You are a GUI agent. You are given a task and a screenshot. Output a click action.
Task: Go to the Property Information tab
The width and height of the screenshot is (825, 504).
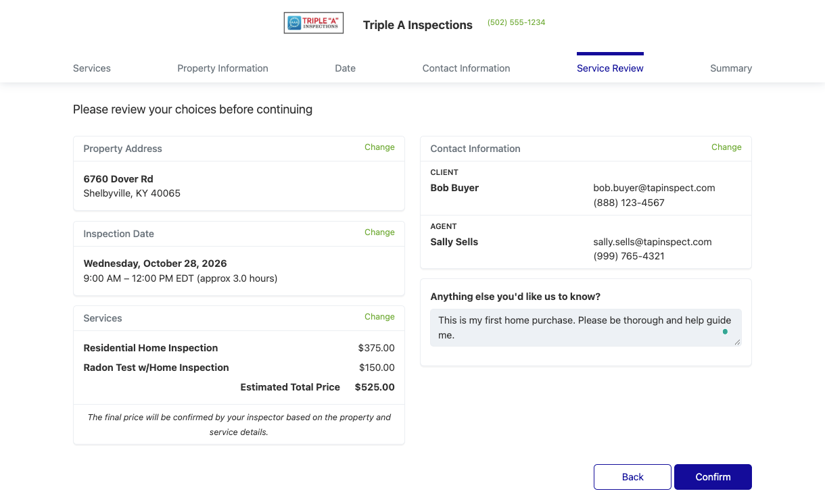click(222, 68)
